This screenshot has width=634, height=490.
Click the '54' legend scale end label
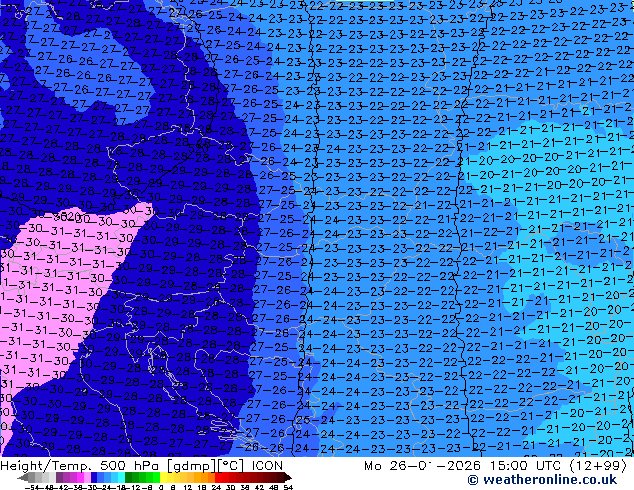pyautogui.click(x=288, y=487)
